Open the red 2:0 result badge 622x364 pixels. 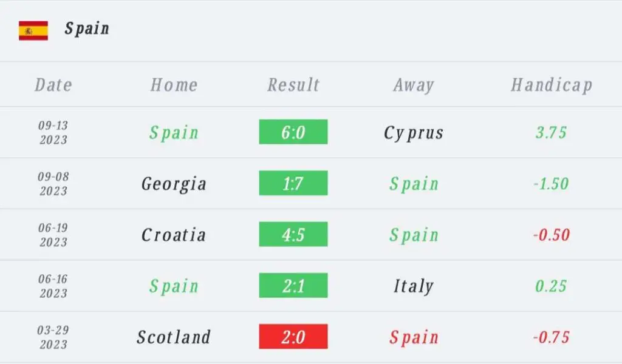click(x=293, y=337)
